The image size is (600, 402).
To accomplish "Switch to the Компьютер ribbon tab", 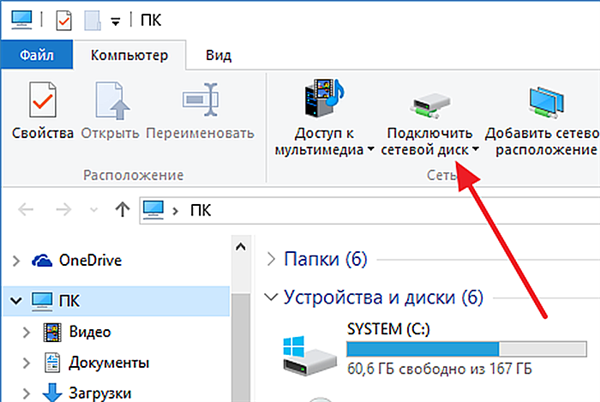I will tap(129, 55).
